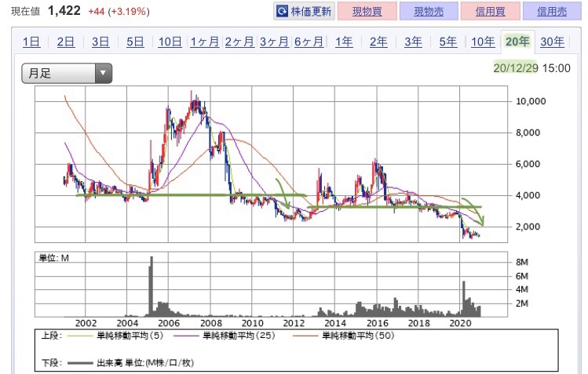
Task: Click the 現物買 button
Action: coord(367,11)
